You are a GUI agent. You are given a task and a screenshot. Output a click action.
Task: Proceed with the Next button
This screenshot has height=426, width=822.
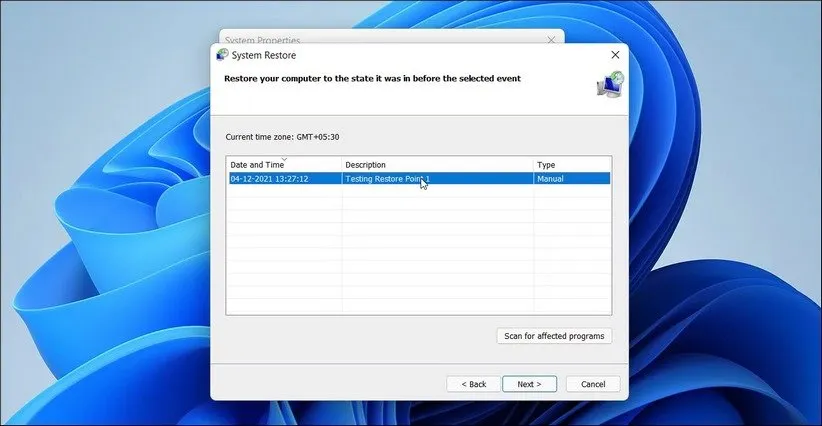pos(529,384)
